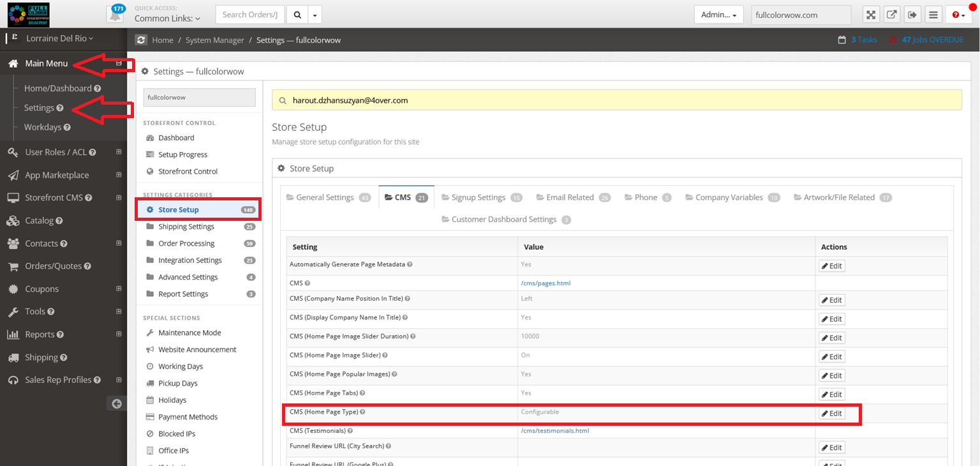Click the fullcolorwow.com site field

coord(800,15)
